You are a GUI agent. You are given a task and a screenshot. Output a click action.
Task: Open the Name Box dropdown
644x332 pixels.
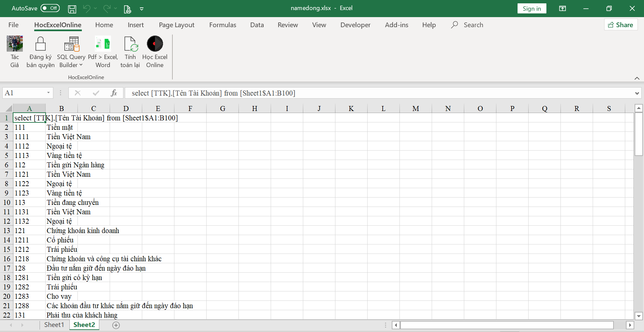click(48, 93)
